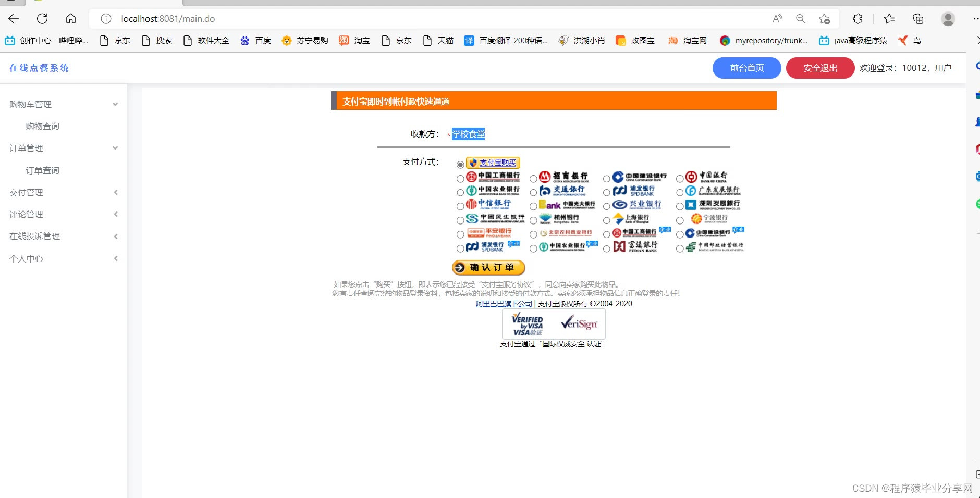Open the 阿里巴巴旗下公司 link
The image size is (980, 498).
504,304
